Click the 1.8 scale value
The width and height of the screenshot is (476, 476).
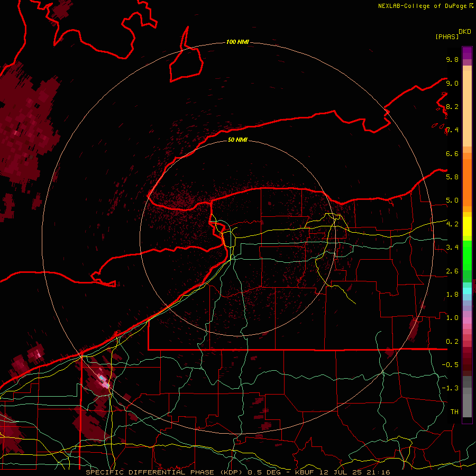pos(452,295)
